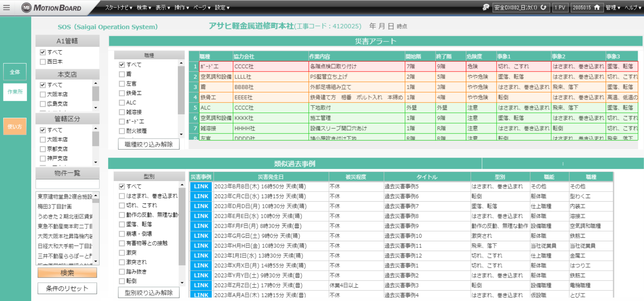Image resolution: width=644 pixels, height=301 pixels.
Task: Click the text field under 物件一覧
Action: [67, 184]
